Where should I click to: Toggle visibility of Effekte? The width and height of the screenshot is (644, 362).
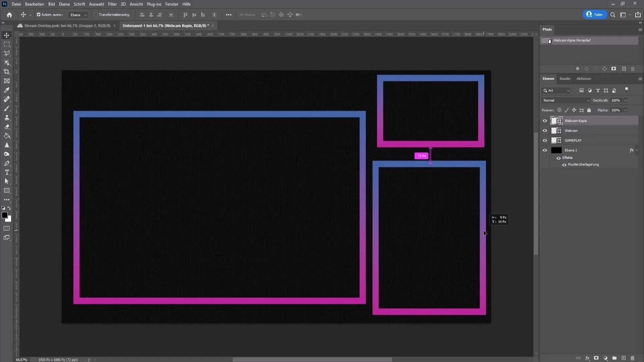click(x=558, y=158)
